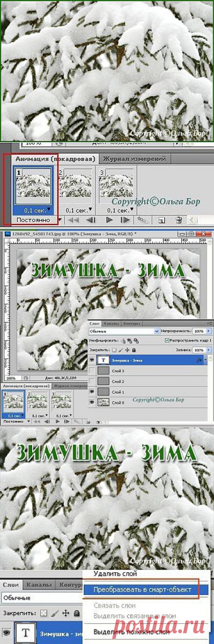Viewport: 214px width, 644px height.
Task: Click Слой 0 image thumbnail in Layers panel
Action: coord(104,402)
